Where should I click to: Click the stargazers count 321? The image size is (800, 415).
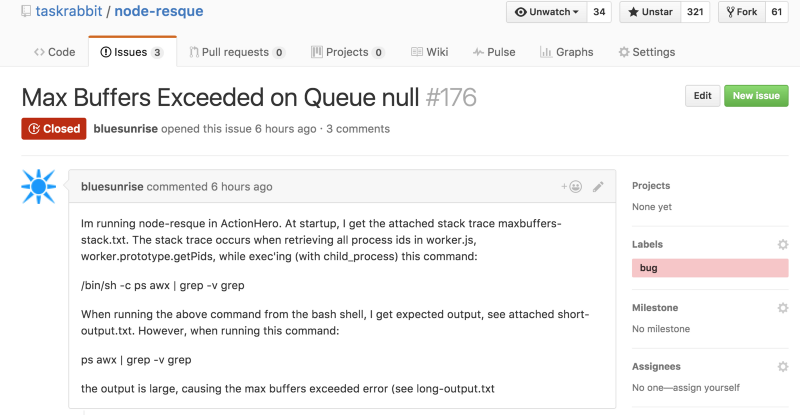(695, 12)
